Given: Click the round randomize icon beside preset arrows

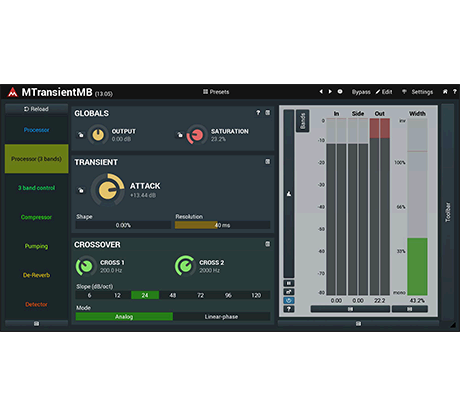Looking at the screenshot, I should click(340, 91).
